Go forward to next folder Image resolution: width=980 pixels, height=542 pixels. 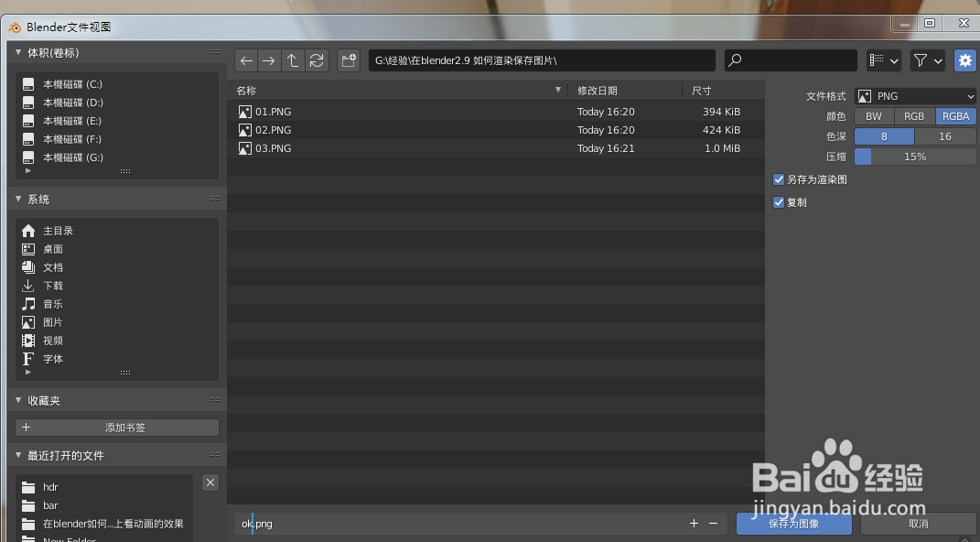pos(269,60)
